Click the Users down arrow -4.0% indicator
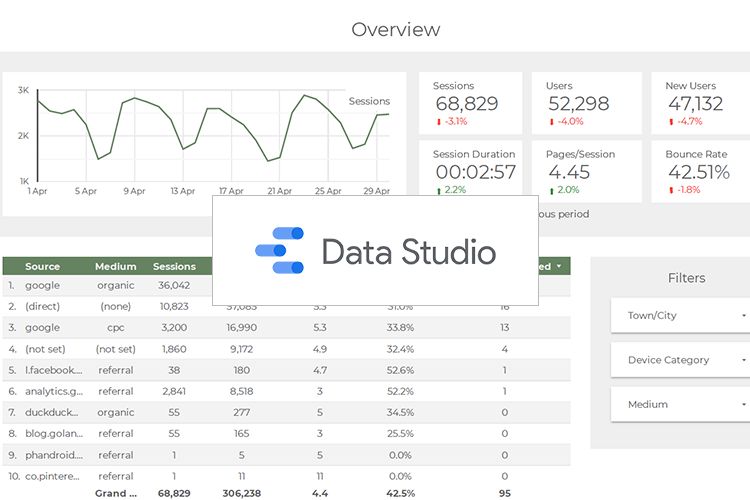This screenshot has width=750, height=500. click(x=566, y=122)
